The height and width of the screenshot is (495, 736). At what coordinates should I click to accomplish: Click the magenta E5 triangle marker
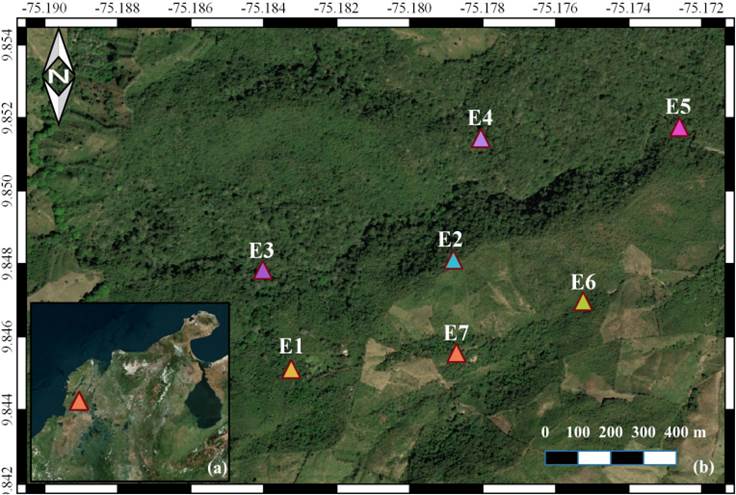pos(680,129)
